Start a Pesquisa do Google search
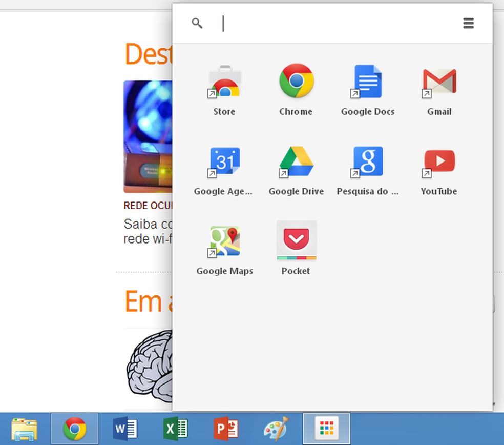The image size is (504, 445). 367,161
